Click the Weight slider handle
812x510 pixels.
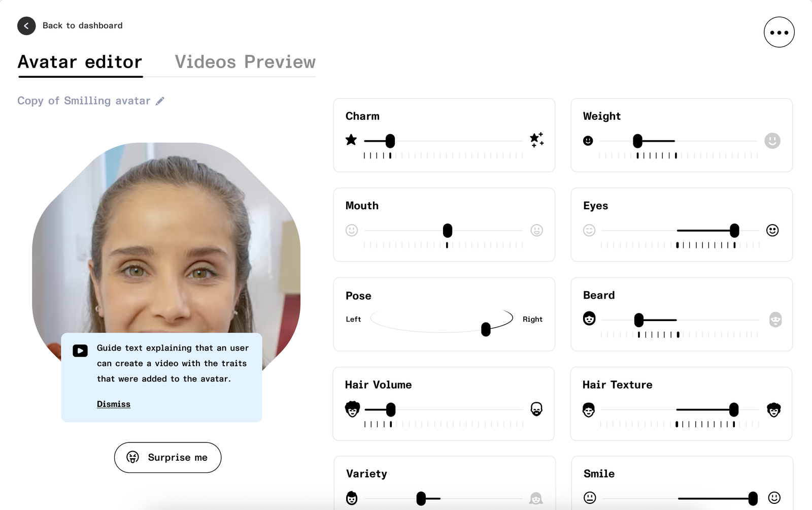click(x=638, y=141)
